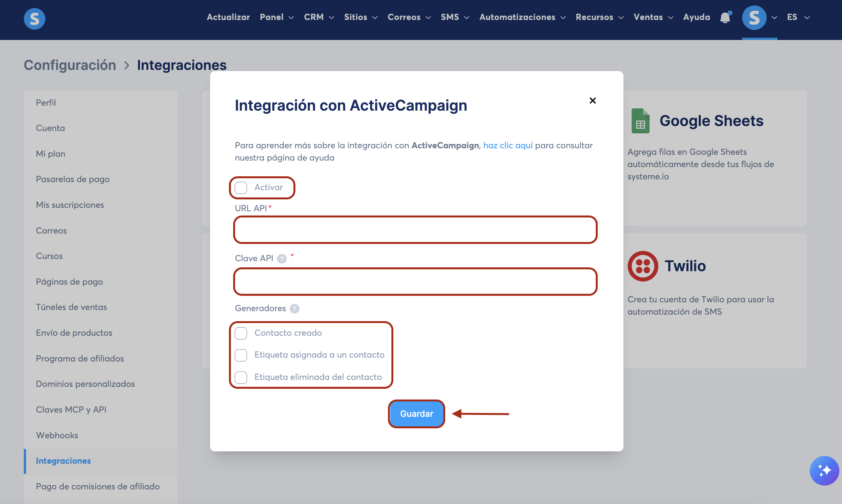842x504 pixels.
Task: Open Pago de comisiones de afiliado
Action: 101,487
